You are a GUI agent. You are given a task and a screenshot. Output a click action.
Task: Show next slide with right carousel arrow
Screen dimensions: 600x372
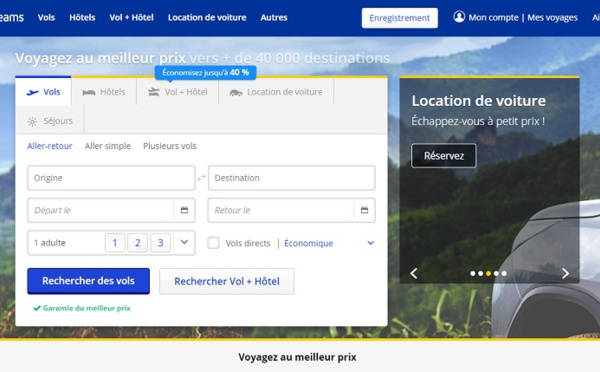(x=565, y=273)
